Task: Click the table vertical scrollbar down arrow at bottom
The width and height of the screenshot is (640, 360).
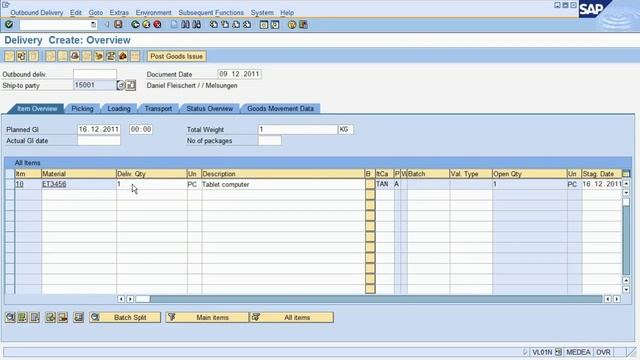Action: point(626,289)
